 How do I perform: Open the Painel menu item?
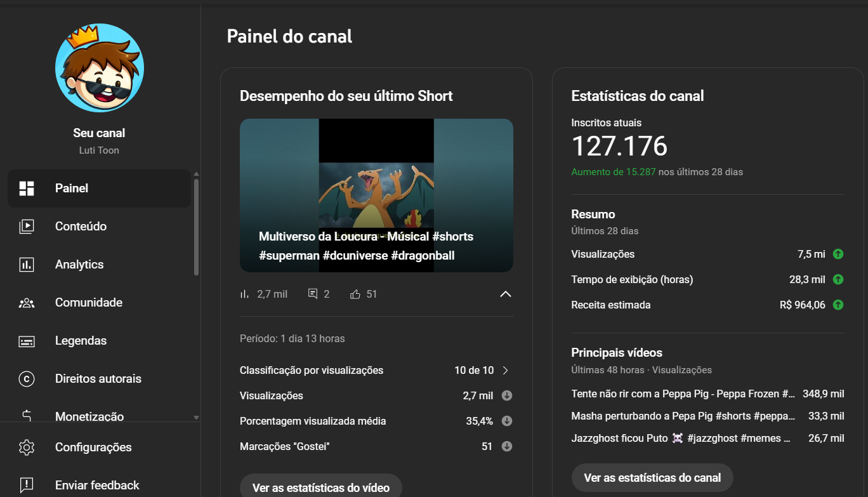(99, 188)
